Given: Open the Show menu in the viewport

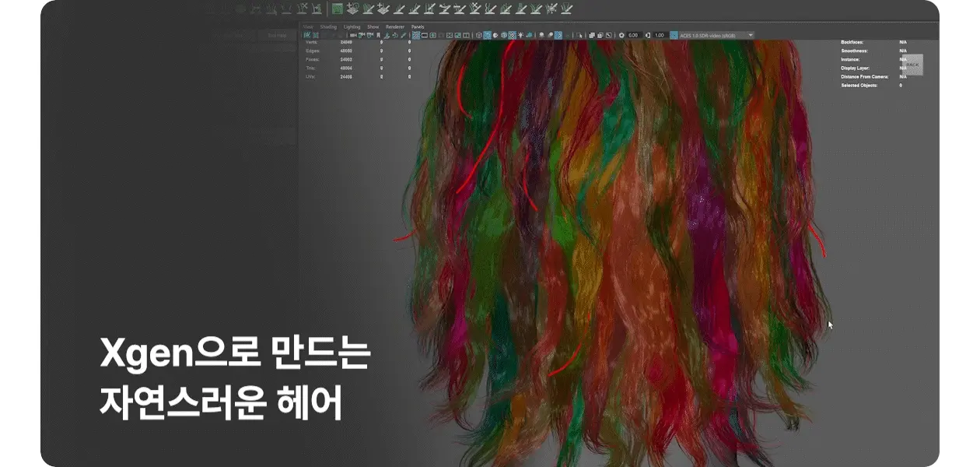Looking at the screenshot, I should click(373, 26).
